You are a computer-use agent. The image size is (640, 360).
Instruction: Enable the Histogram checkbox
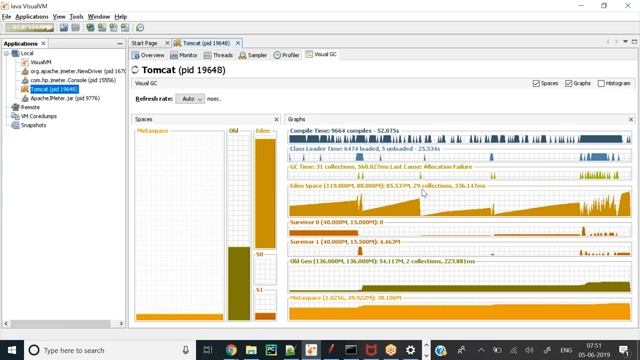pyautogui.click(x=601, y=83)
